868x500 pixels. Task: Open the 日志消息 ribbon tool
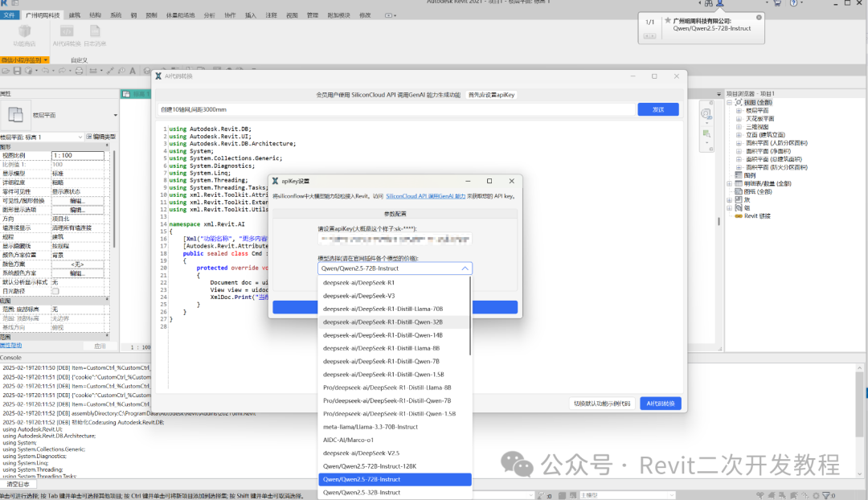tap(95, 35)
